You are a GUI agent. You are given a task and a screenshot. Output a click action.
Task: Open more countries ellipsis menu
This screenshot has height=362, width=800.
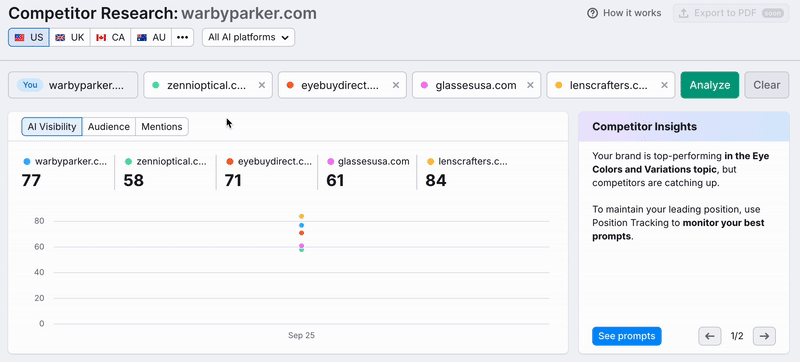coord(183,37)
